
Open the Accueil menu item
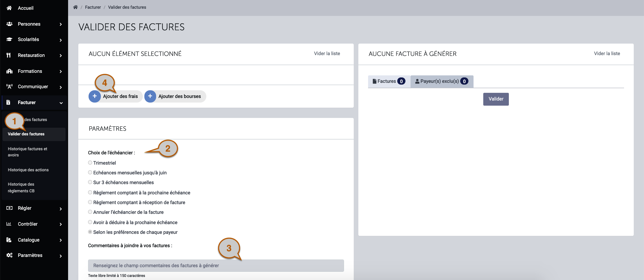(x=26, y=8)
